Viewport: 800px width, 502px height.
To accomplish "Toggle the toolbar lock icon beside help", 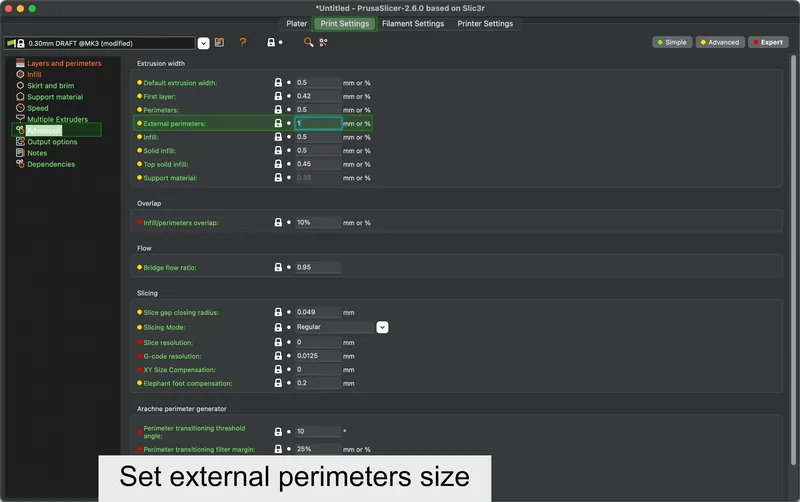I will 271,42.
